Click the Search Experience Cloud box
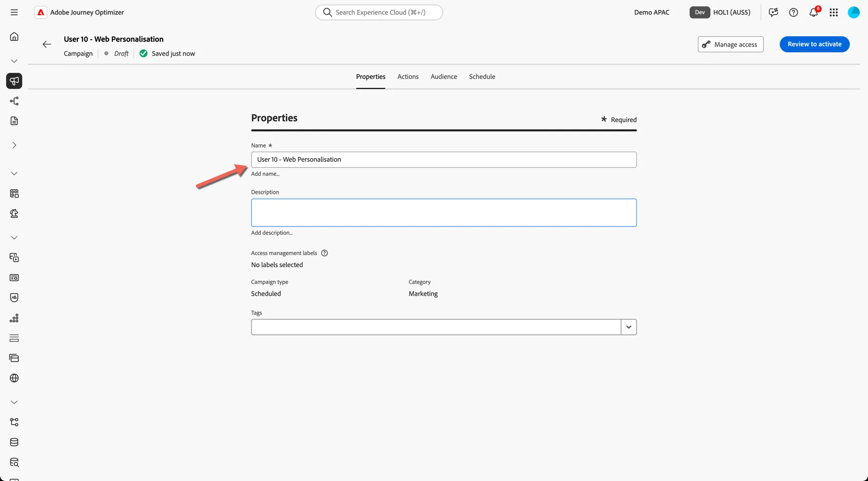Viewport: 868px width, 481px height. 379,12
